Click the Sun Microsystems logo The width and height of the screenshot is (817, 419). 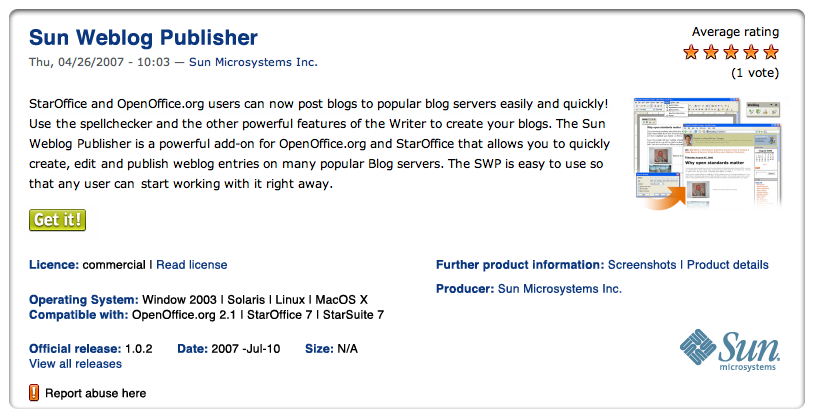tap(730, 350)
